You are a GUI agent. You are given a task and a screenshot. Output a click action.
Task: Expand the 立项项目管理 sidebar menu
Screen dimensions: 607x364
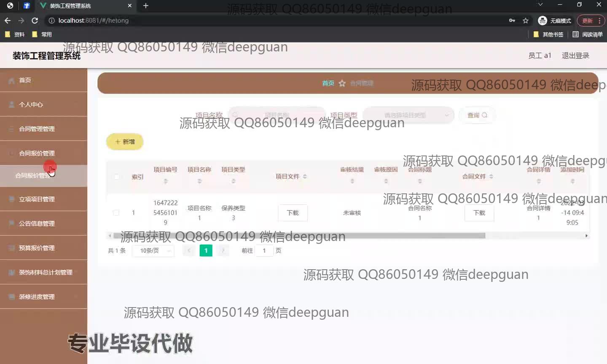click(x=44, y=199)
